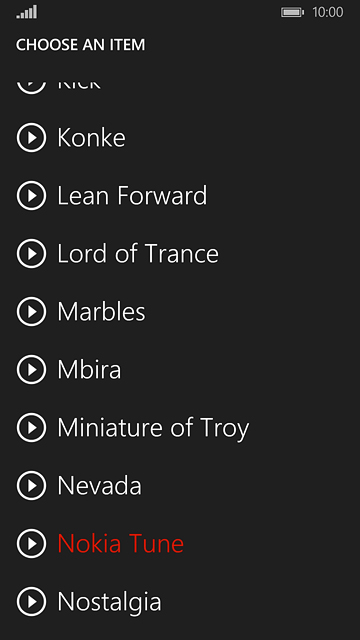This screenshot has height=640, width=360.
Task: Select Lord of Trance from list
Action: 138,253
